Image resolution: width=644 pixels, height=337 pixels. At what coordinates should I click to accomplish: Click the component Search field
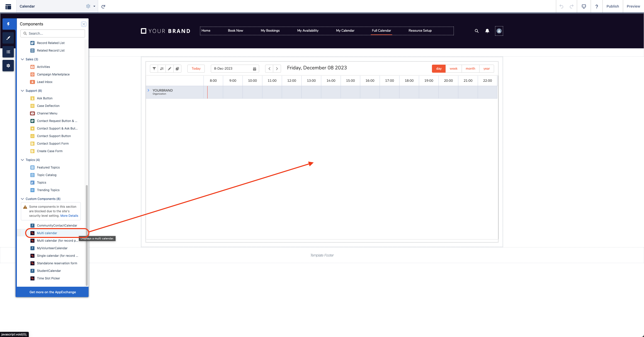53,33
